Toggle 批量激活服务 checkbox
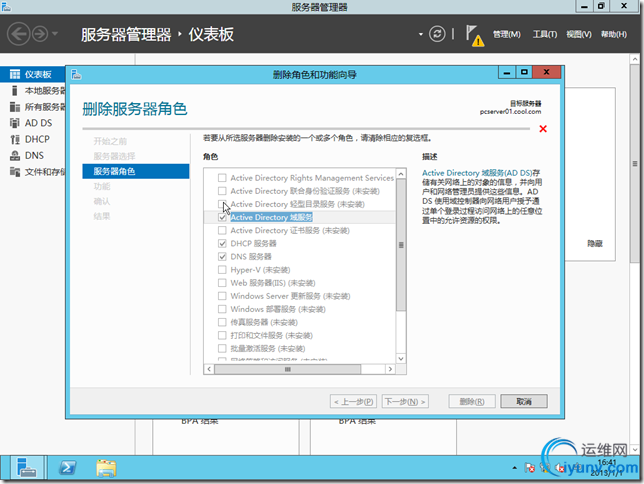 pyautogui.click(x=222, y=348)
